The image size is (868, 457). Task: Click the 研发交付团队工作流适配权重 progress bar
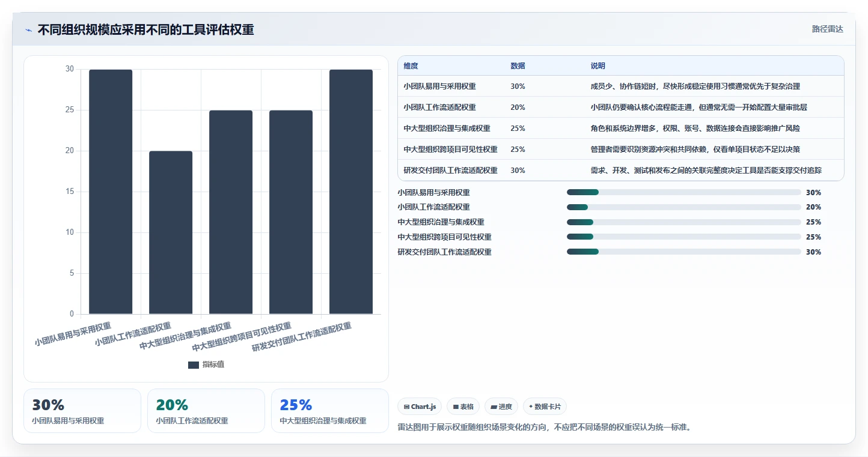[x=683, y=252]
